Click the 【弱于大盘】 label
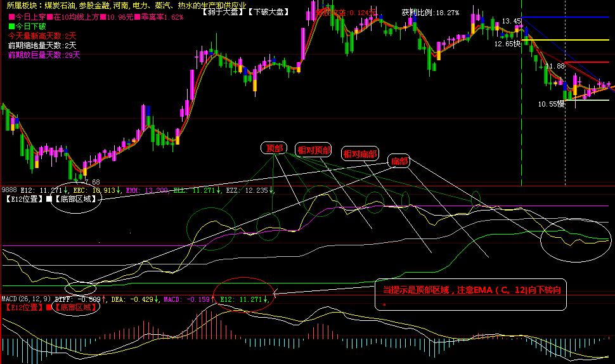The image size is (615, 364). [222, 12]
